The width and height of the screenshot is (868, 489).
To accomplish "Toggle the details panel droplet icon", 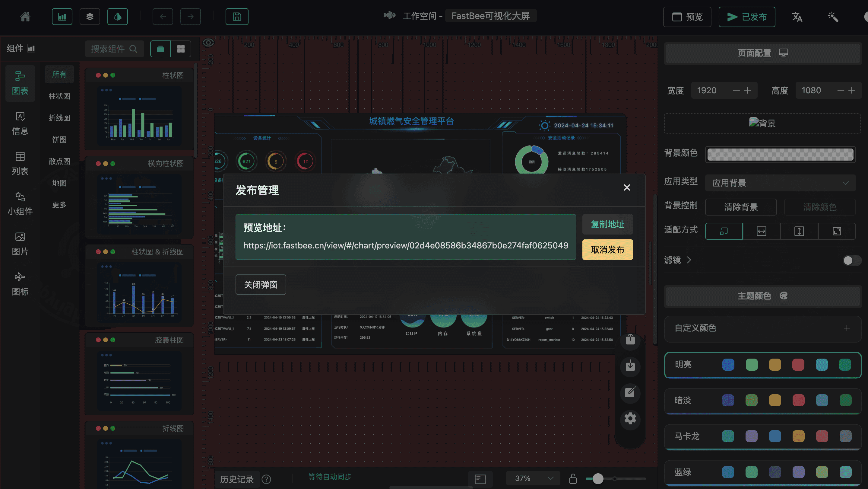I will [x=117, y=17].
